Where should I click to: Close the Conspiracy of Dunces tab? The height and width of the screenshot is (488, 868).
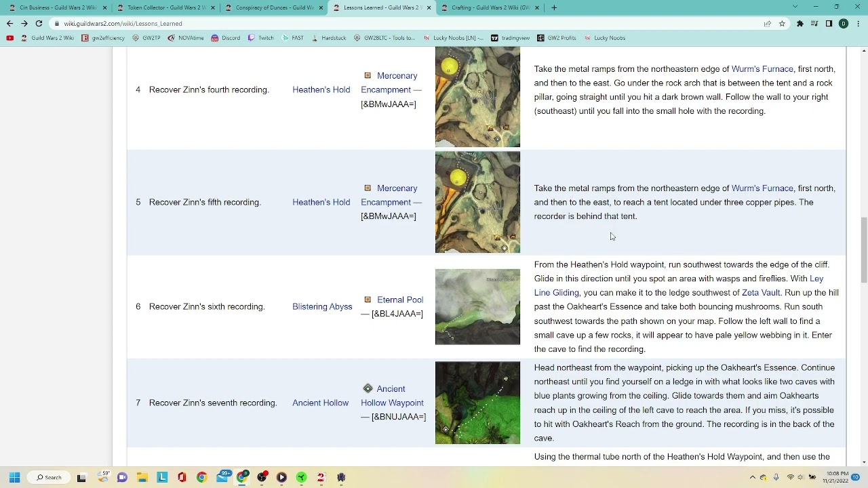[321, 7]
